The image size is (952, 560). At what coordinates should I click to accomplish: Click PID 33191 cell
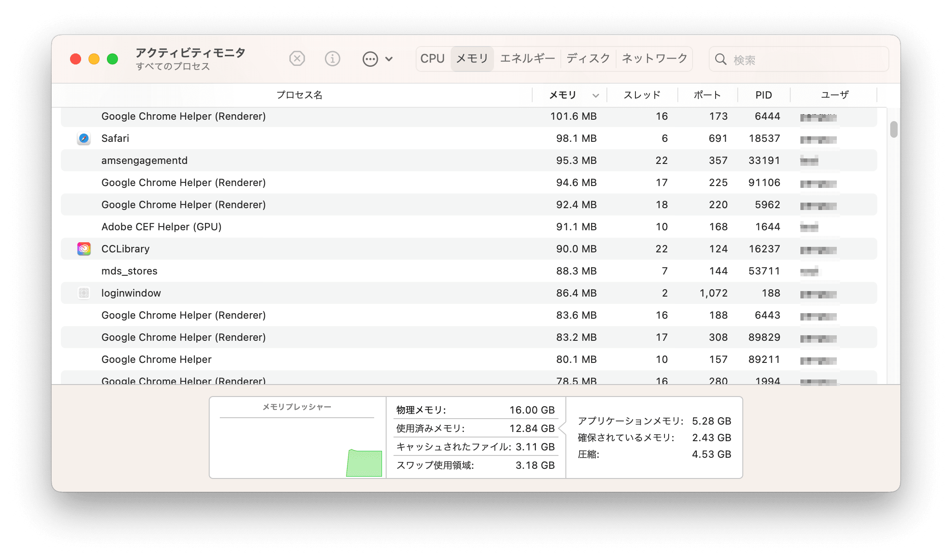tap(764, 160)
